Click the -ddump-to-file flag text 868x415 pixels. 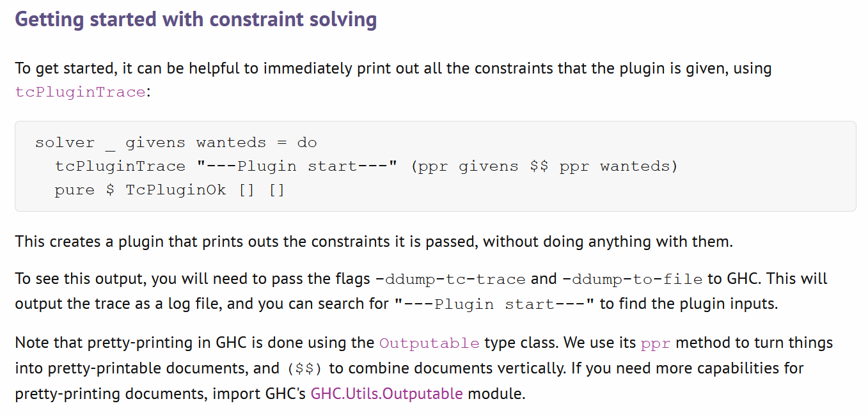(x=634, y=279)
